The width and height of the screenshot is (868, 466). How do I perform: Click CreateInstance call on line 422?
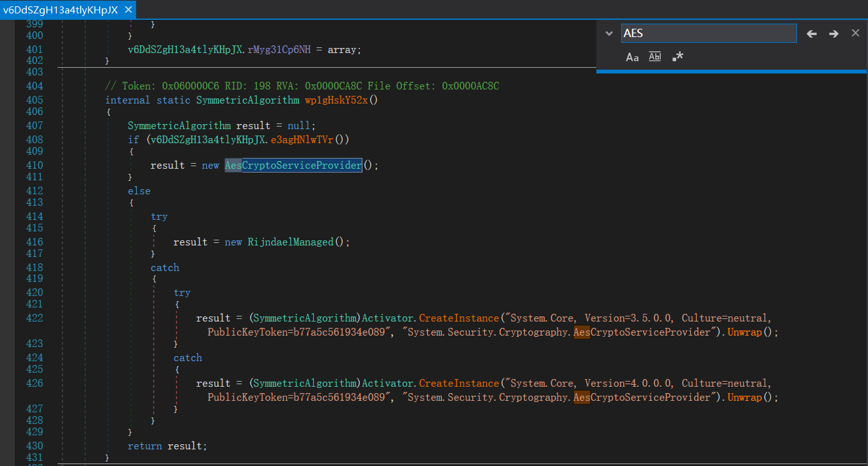click(458, 318)
